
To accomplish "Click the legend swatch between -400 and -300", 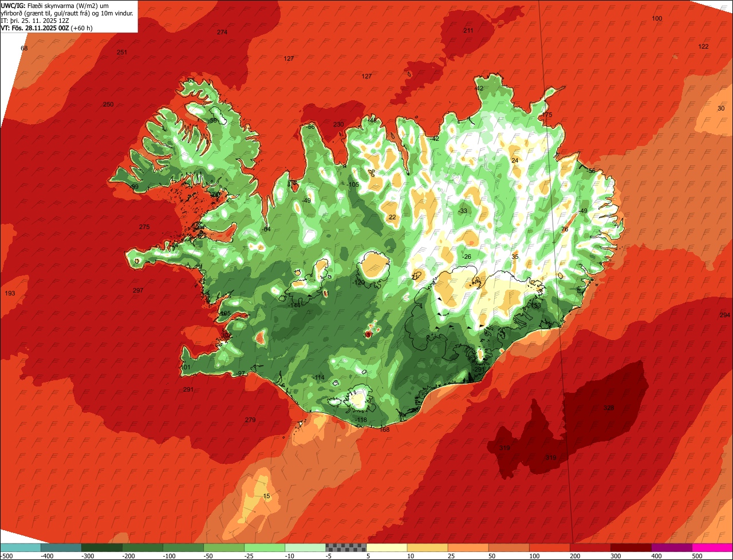I will click(x=61, y=547).
